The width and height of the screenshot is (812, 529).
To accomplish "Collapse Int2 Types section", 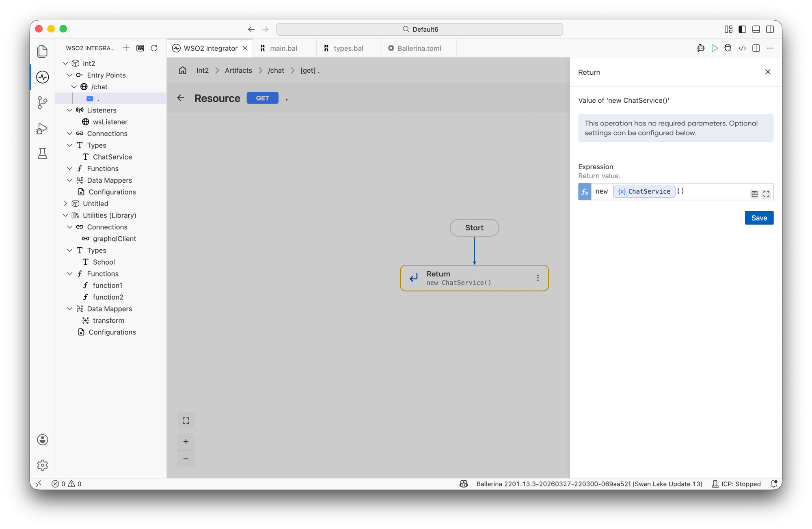I will tap(70, 145).
